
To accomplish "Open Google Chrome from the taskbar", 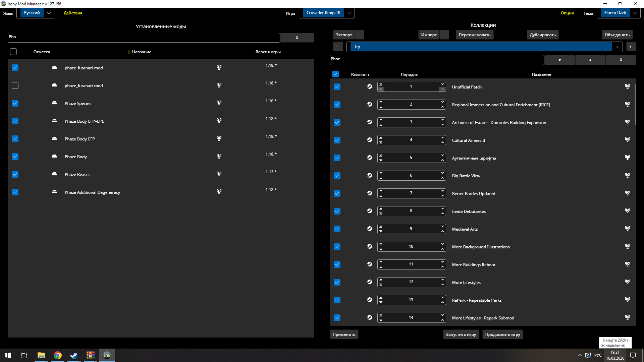I will (58, 355).
